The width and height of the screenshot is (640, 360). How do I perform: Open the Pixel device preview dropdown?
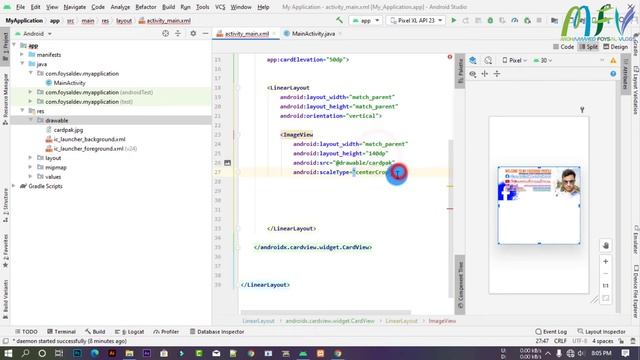tap(514, 60)
